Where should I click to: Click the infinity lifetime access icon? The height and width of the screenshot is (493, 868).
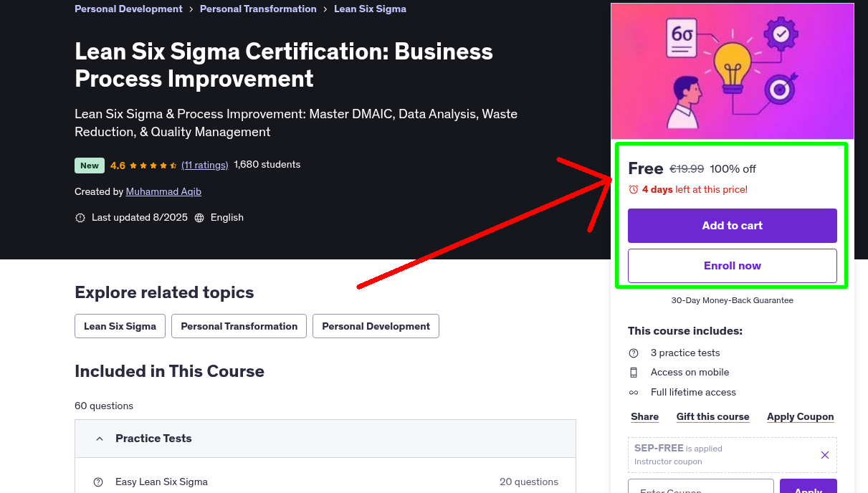[x=634, y=393]
